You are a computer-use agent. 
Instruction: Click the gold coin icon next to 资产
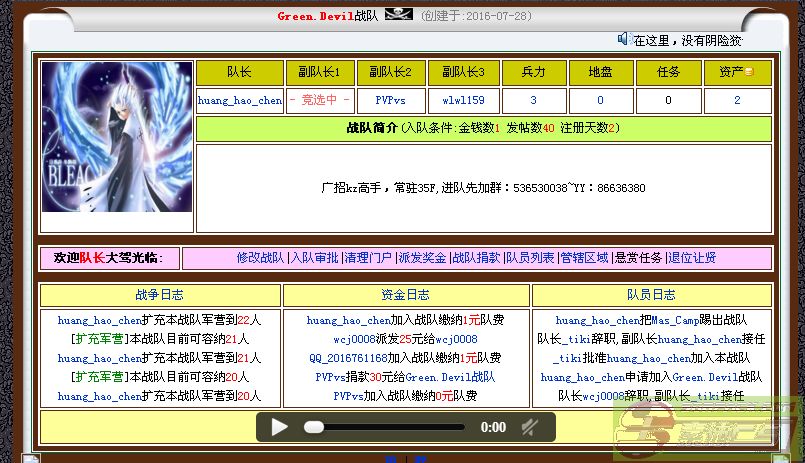(x=749, y=73)
